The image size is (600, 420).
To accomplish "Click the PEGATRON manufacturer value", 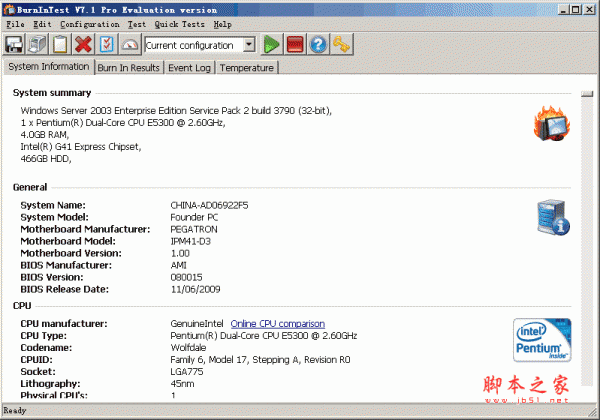I will (194, 230).
